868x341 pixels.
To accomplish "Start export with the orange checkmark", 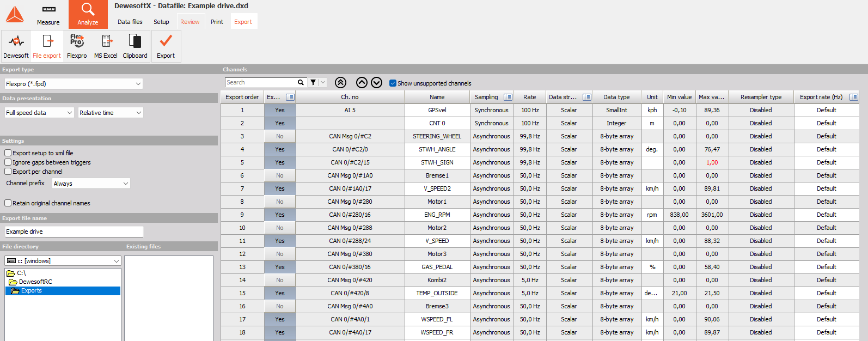I will coord(166,46).
